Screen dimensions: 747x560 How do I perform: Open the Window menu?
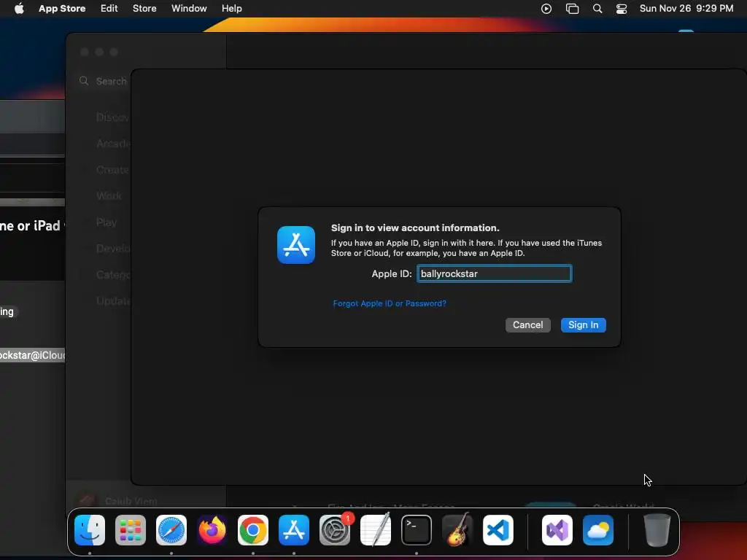[189, 9]
